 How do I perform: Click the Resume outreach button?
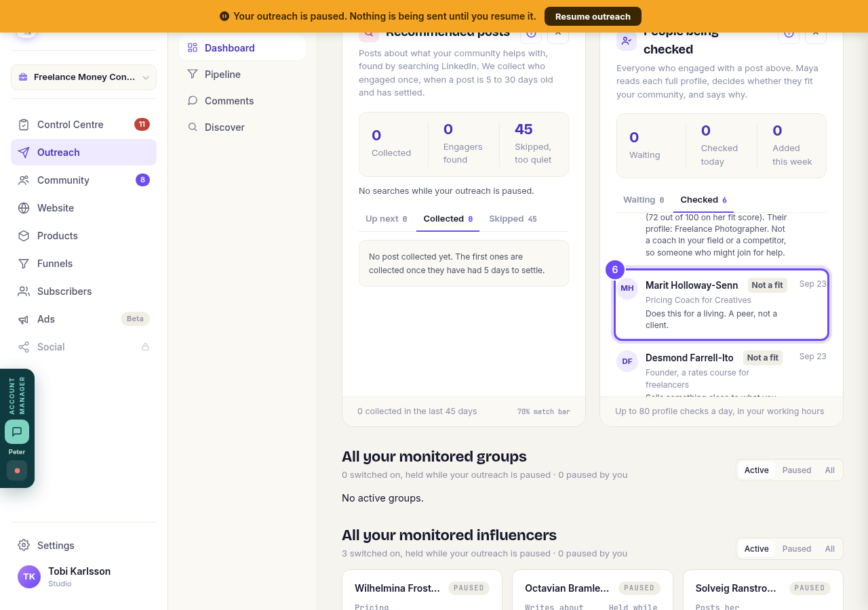[593, 16]
